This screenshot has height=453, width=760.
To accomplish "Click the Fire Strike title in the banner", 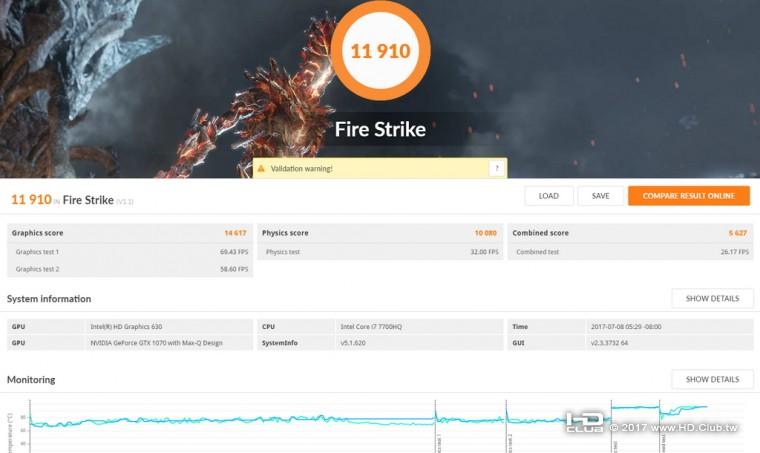I will tap(380, 129).
